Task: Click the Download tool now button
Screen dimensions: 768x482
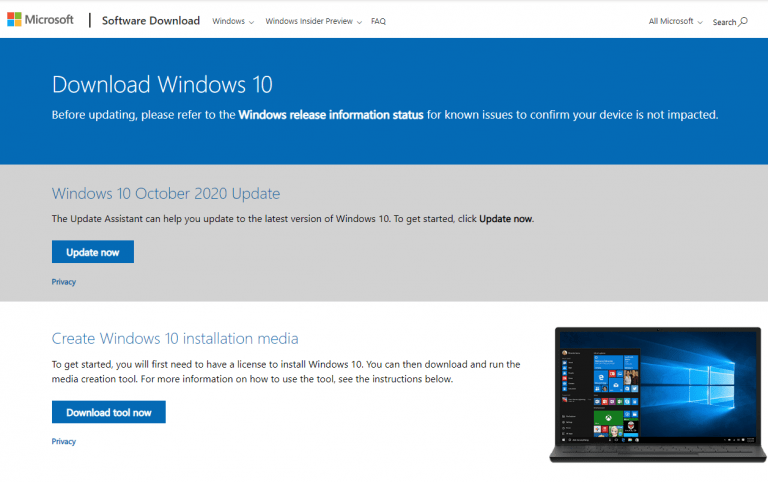Action: tap(109, 412)
